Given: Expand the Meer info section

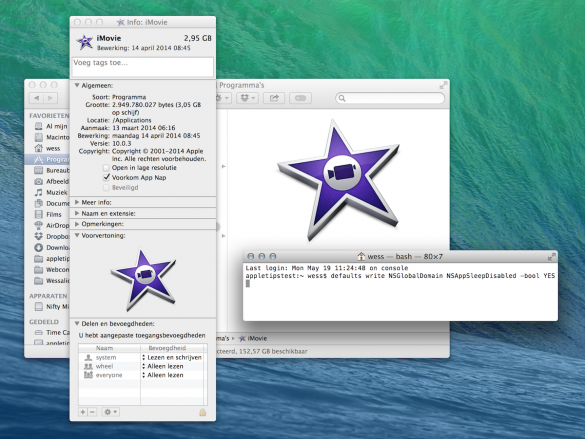Looking at the screenshot, I should tap(77, 202).
